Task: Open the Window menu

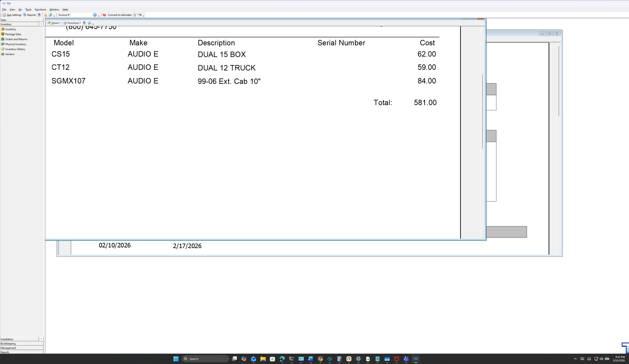Action: point(54,10)
